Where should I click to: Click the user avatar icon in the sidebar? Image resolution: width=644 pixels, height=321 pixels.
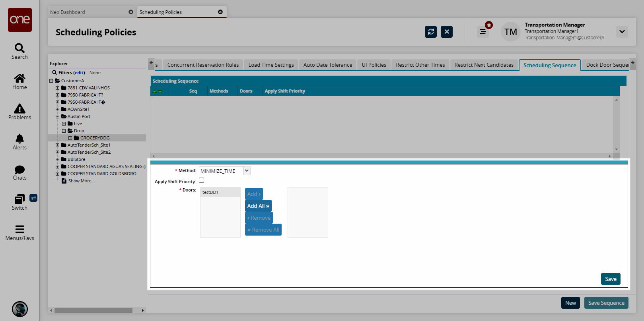(20, 309)
